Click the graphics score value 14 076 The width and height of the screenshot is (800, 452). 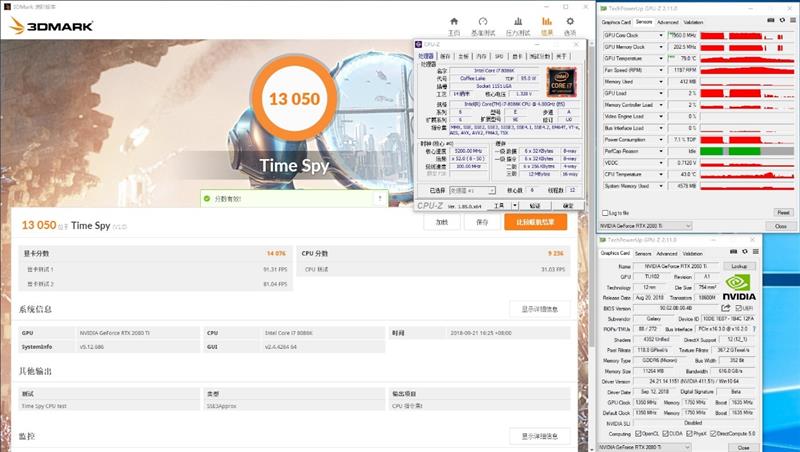click(x=276, y=254)
